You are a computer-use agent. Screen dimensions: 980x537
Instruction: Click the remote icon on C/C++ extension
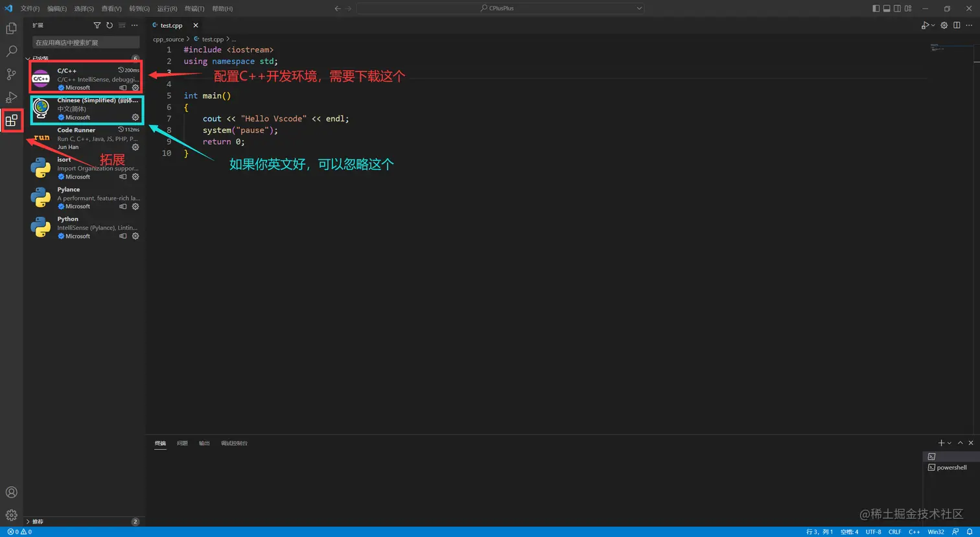(x=123, y=88)
